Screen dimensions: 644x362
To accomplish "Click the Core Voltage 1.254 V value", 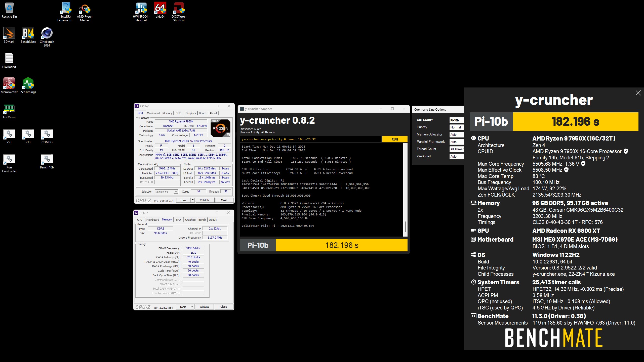I will (198, 135).
